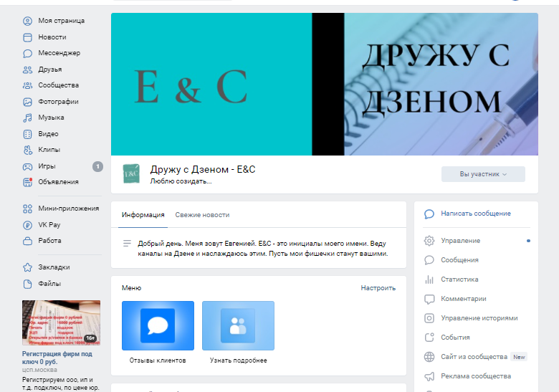The image size is (559, 392).
Task: Click the Управление историями camera icon
Action: [x=429, y=318]
